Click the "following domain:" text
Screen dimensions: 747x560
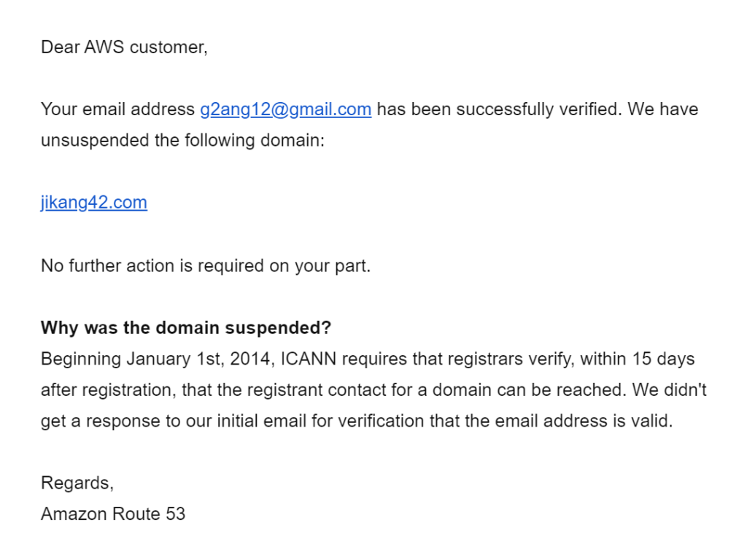[x=255, y=141]
